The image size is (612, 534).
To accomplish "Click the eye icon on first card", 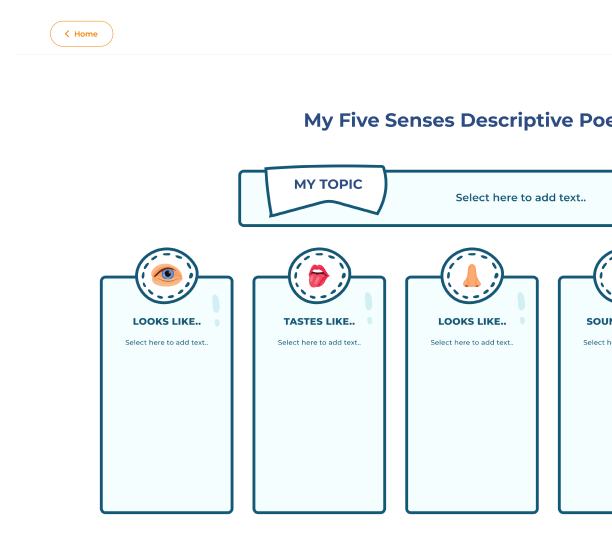I will click(x=167, y=275).
